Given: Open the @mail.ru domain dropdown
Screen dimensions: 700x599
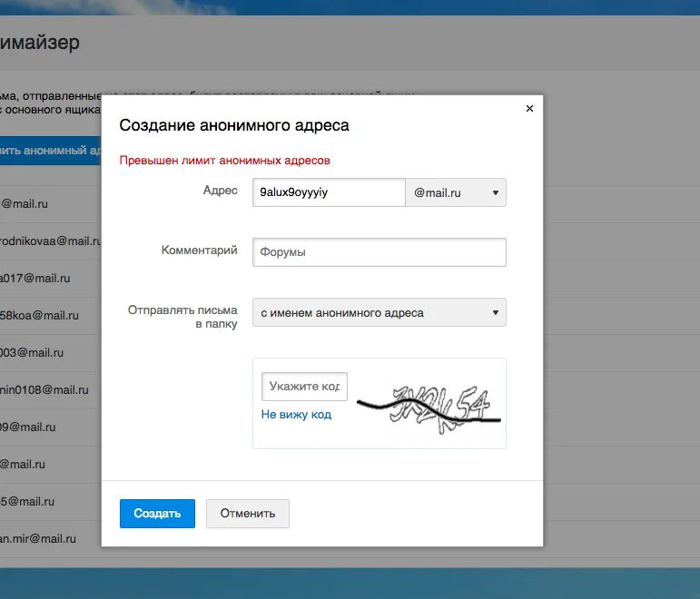Looking at the screenshot, I should pos(456,192).
